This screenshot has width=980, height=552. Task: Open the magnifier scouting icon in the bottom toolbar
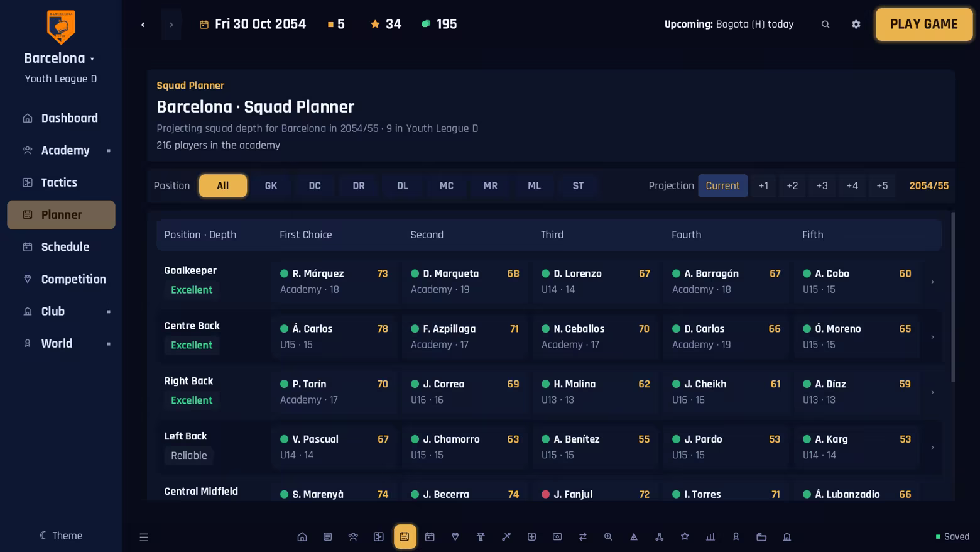tap(608, 537)
